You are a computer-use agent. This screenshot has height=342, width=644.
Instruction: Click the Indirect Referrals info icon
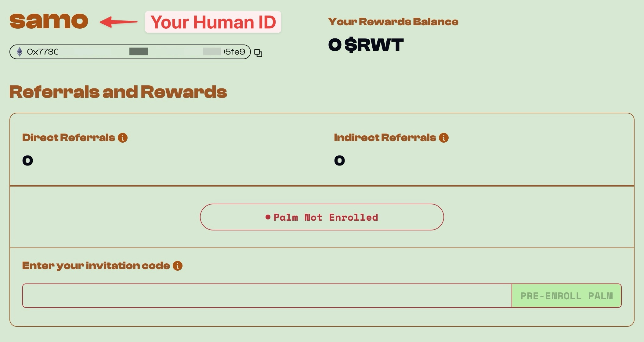(x=444, y=137)
